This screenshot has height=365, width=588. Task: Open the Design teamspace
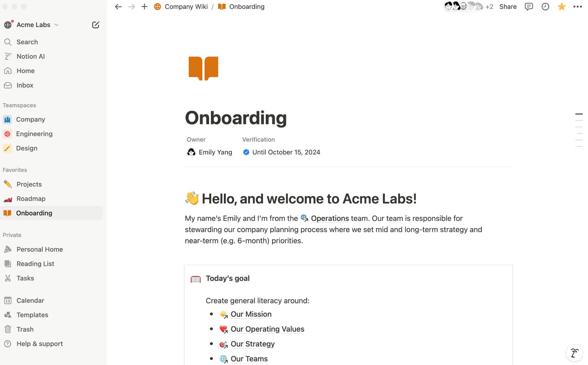[27, 148]
